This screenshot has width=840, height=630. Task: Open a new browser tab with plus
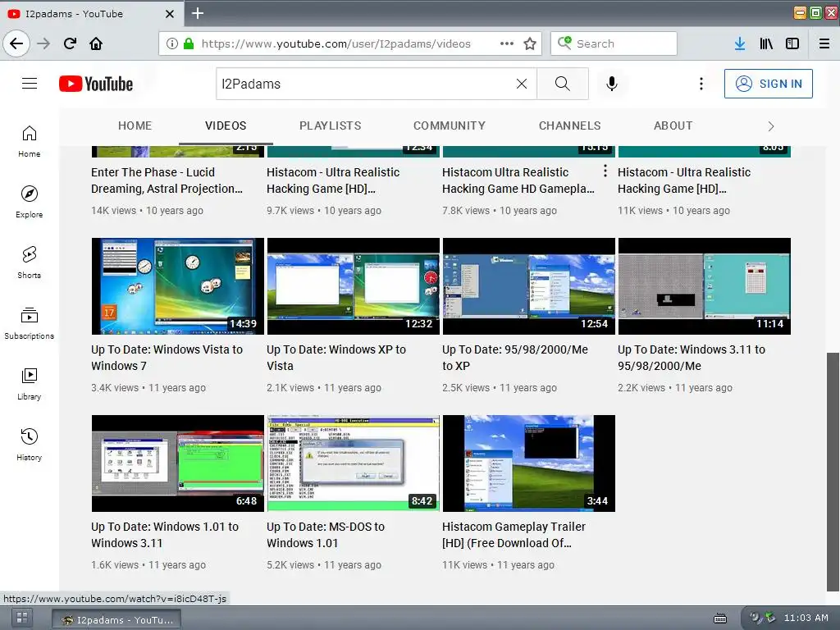click(x=198, y=13)
